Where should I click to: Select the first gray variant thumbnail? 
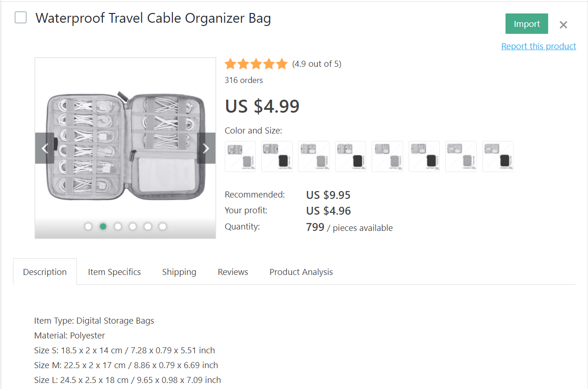(240, 156)
